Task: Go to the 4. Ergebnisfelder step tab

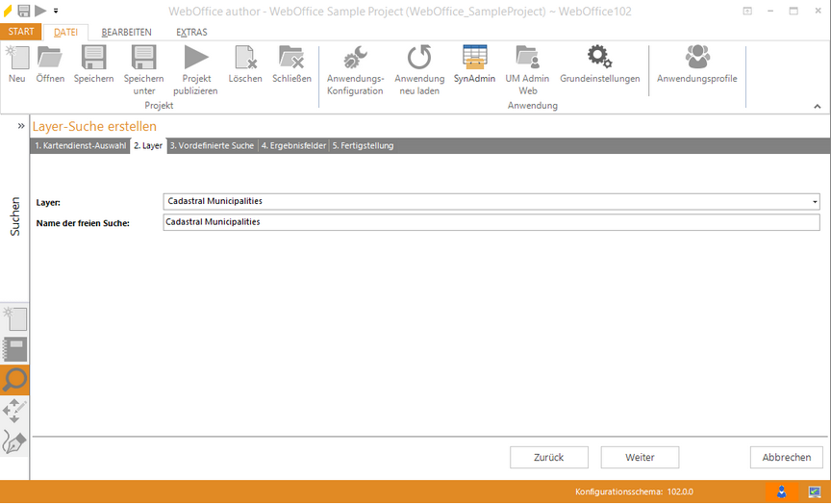Action: pos(293,146)
